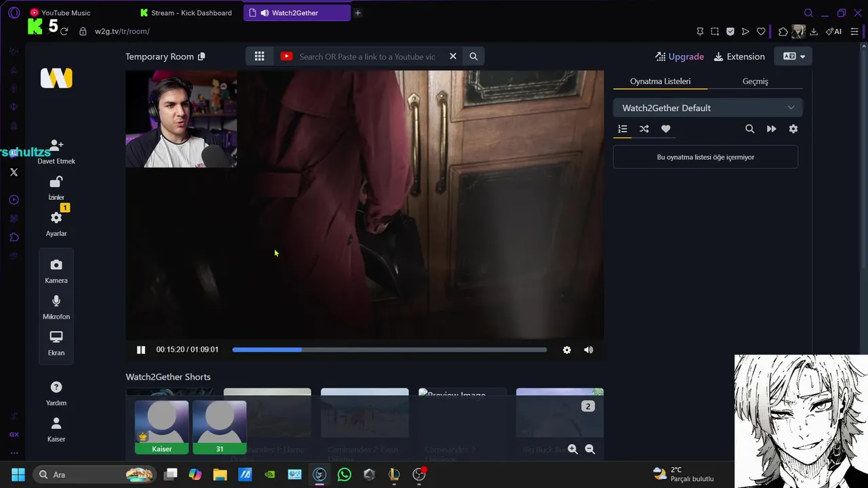
Task: Switch to Oynatma Listeleri tab
Action: pyautogui.click(x=660, y=81)
